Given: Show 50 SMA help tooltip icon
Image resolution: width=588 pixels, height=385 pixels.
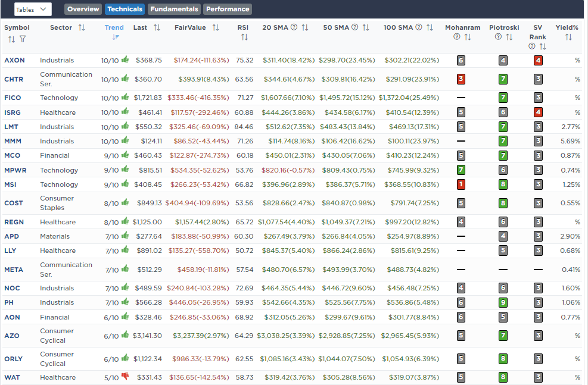Looking at the screenshot, I should (354, 27).
